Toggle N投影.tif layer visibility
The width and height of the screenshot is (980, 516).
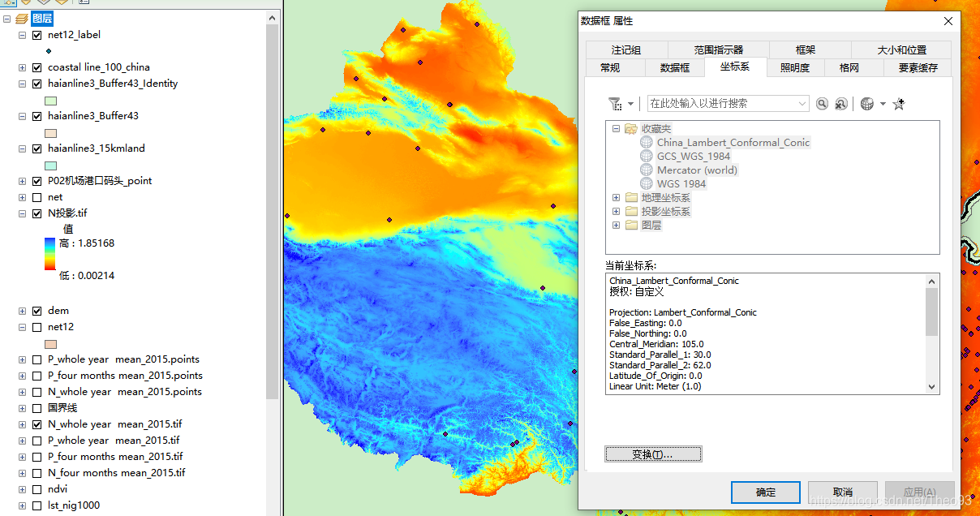[x=37, y=213]
